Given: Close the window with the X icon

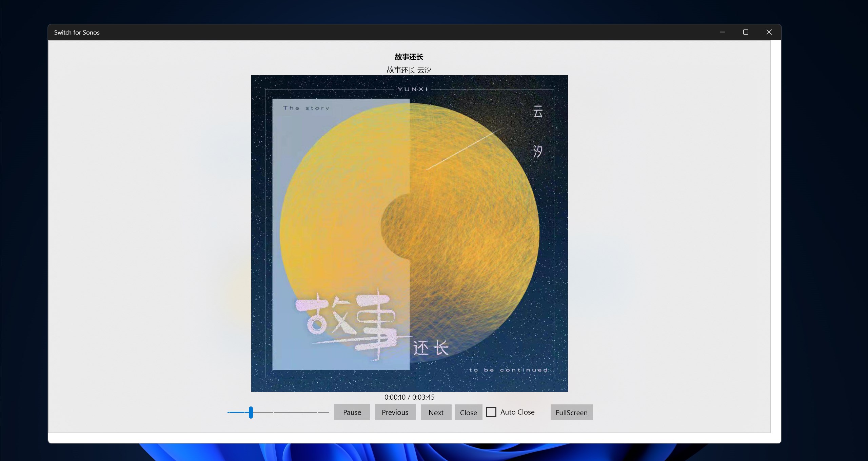Looking at the screenshot, I should click(x=769, y=32).
